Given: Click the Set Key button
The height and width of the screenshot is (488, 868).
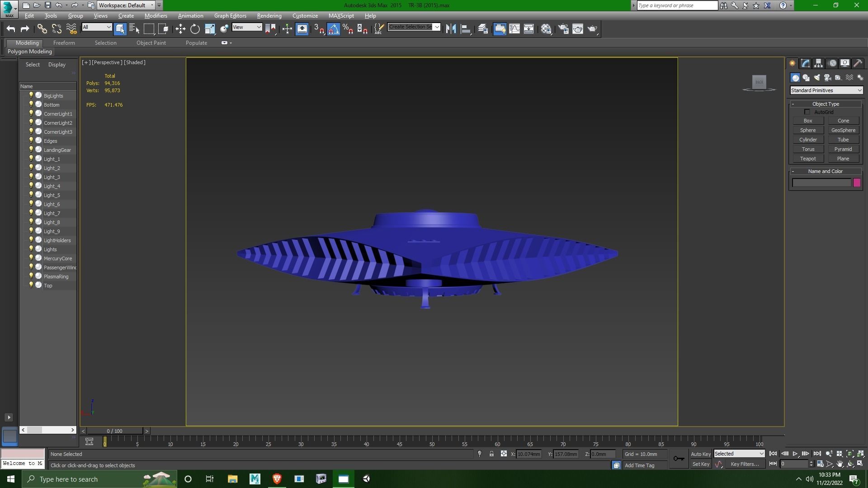Looking at the screenshot, I should click(701, 464).
